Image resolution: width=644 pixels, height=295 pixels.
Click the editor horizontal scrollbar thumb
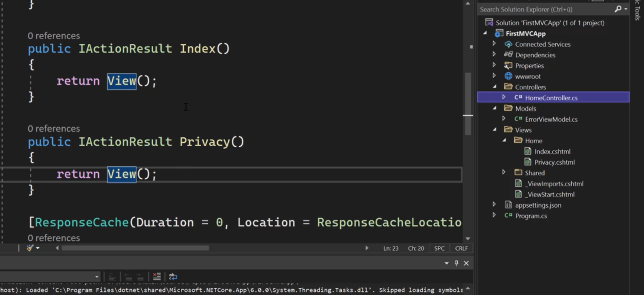135,248
